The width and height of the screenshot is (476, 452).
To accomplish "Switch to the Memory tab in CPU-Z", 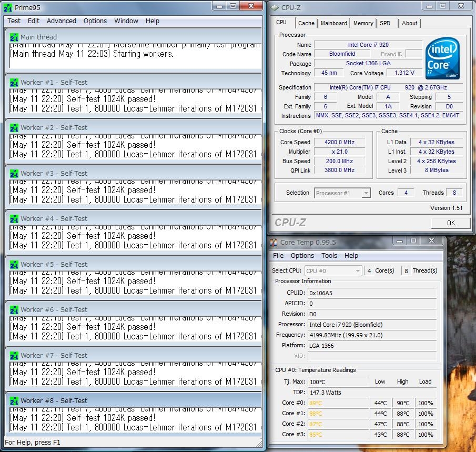I will pos(363,23).
